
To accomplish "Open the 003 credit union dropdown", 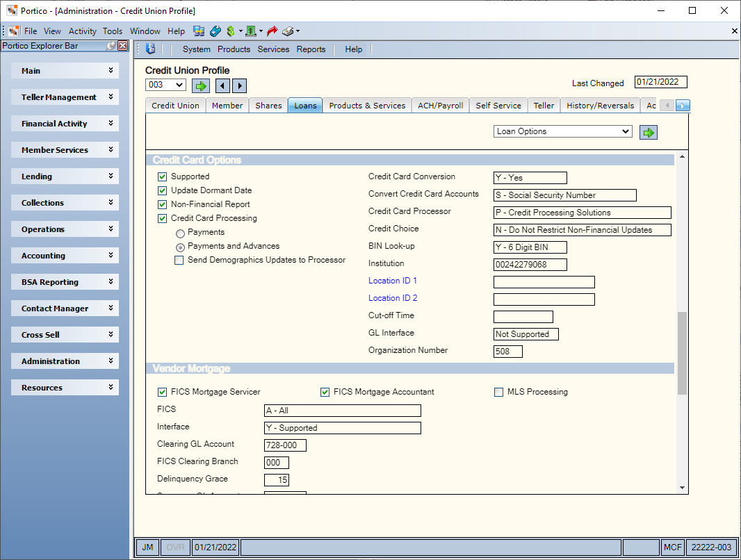I will 165,85.
